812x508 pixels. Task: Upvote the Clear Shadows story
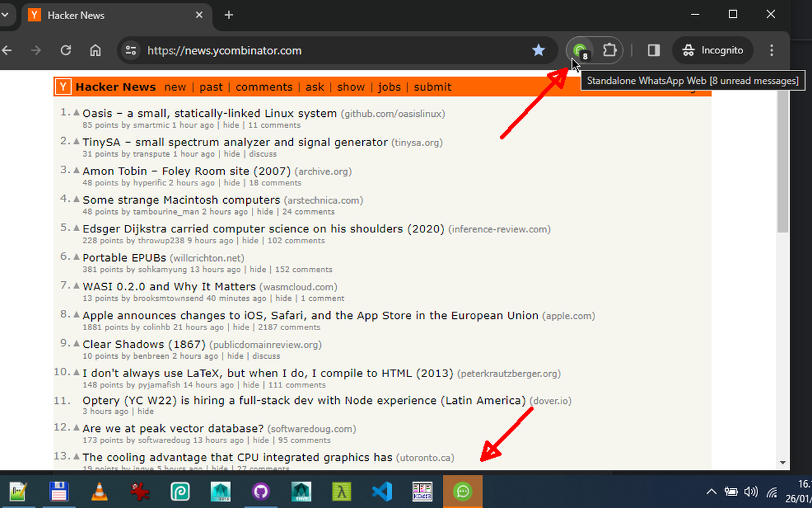[77, 344]
